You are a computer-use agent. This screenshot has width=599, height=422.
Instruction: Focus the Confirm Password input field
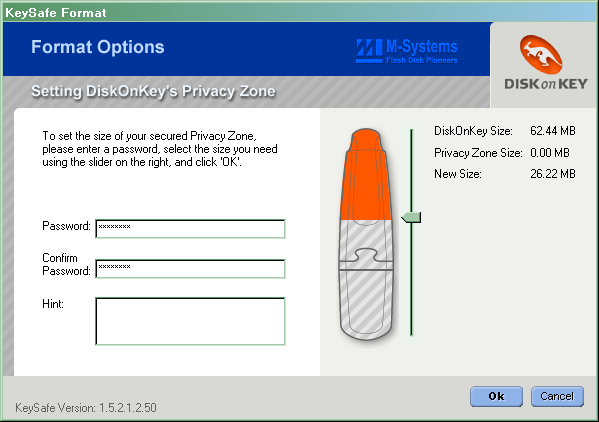coord(190,268)
